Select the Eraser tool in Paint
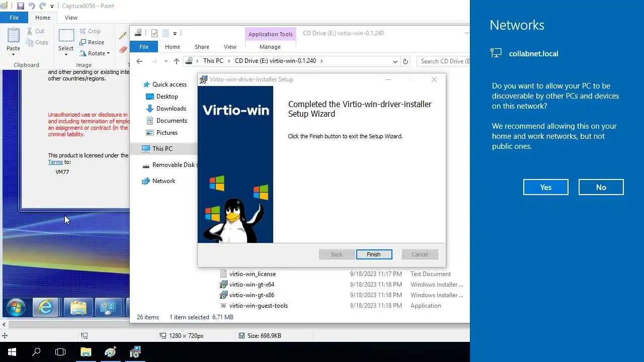The height and width of the screenshot is (362, 644). pyautogui.click(x=123, y=49)
